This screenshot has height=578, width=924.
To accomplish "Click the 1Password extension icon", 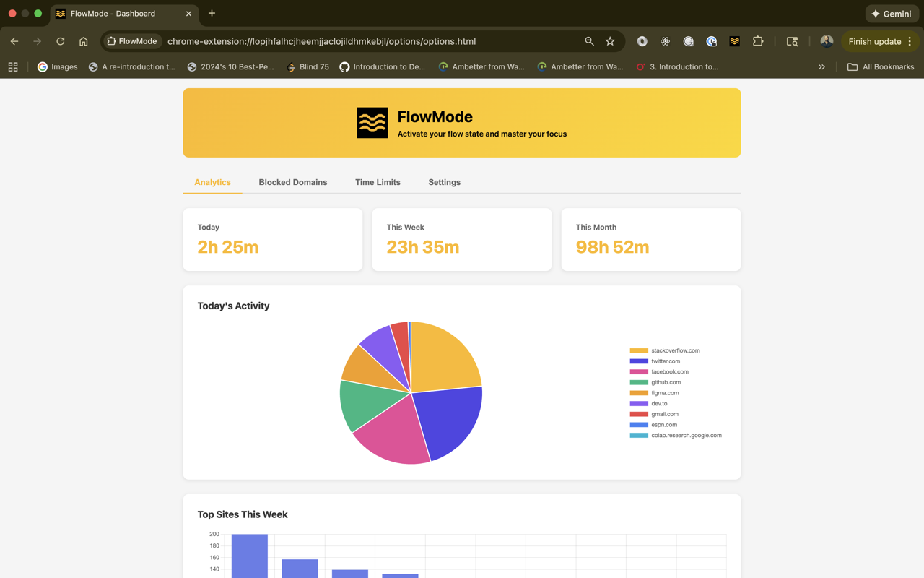I will tap(711, 41).
